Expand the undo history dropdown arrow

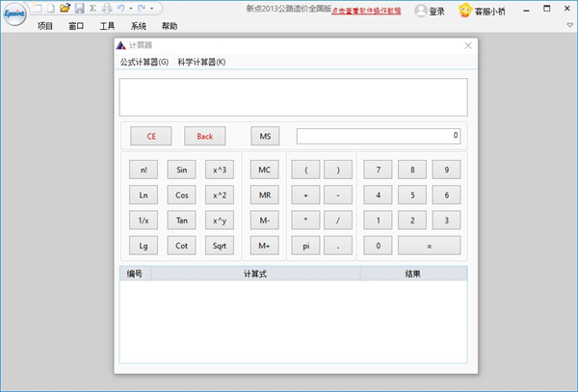[131, 9]
